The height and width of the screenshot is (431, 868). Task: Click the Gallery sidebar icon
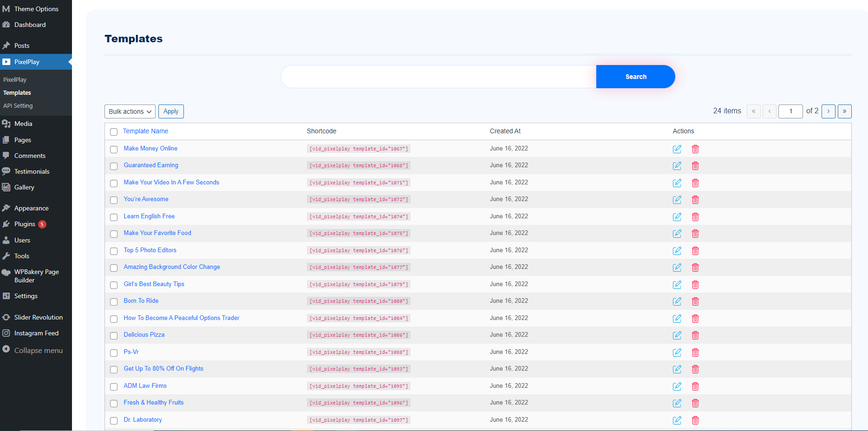[6, 187]
